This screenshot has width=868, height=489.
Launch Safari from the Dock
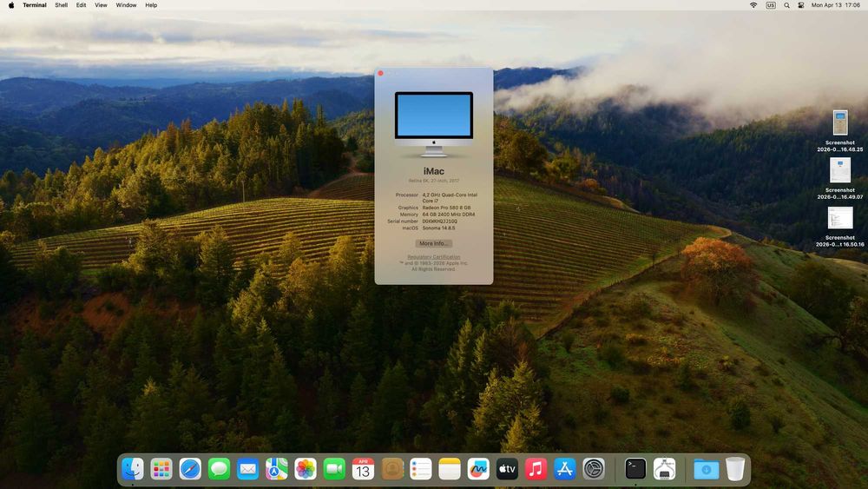190,470
